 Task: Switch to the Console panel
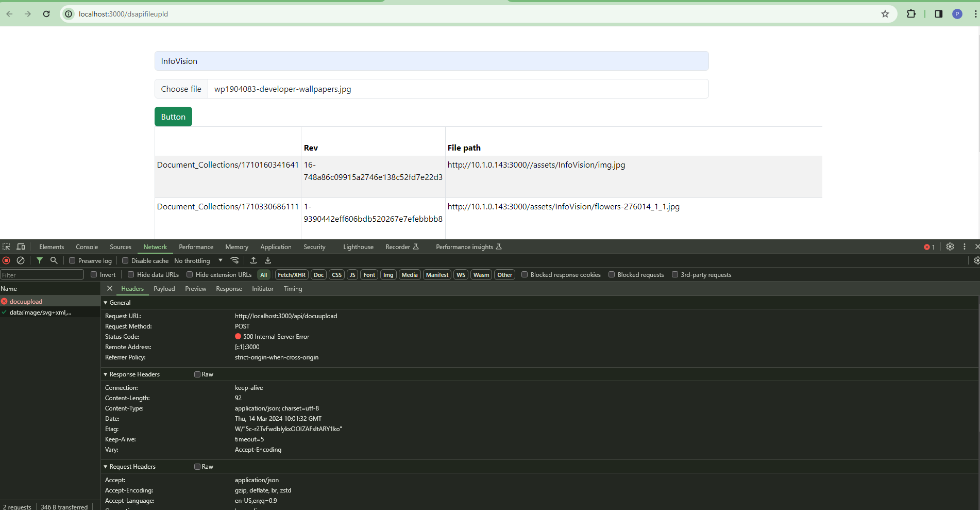(x=87, y=246)
